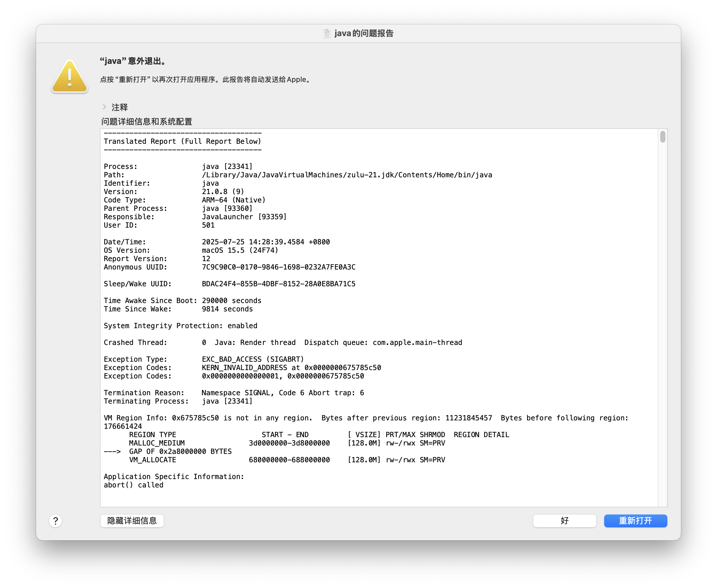Image resolution: width=717 pixels, height=588 pixels.
Task: Click the REGION TYPE table header row
Action: (x=319, y=435)
